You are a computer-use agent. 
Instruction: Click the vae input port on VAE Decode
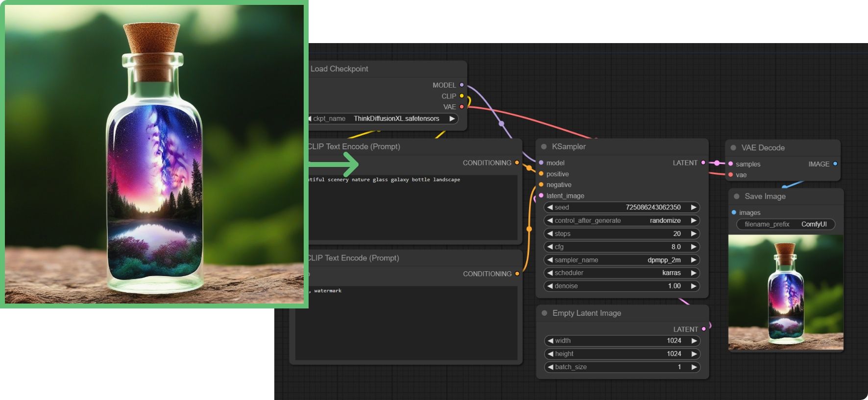[x=731, y=175]
